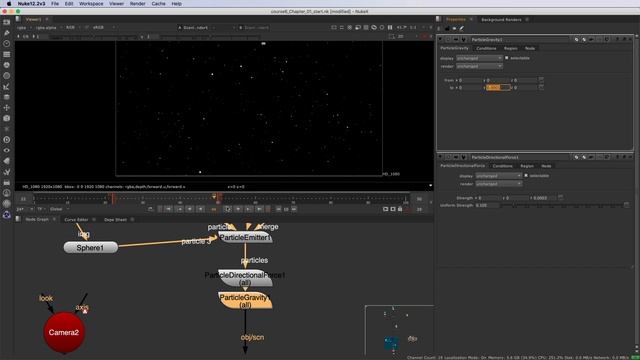Toggle selectable checkbox in ParticleGravity1 panel
This screenshot has width=640, height=360.
pyautogui.click(x=507, y=58)
